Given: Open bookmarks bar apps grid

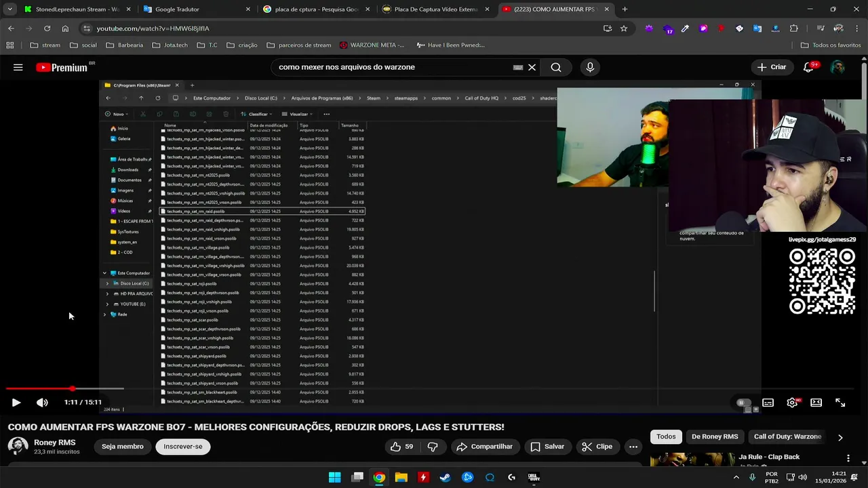Looking at the screenshot, I should [9, 45].
